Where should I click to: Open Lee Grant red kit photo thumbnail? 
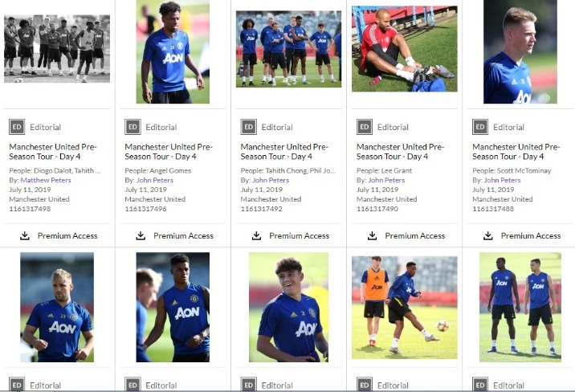coord(405,49)
